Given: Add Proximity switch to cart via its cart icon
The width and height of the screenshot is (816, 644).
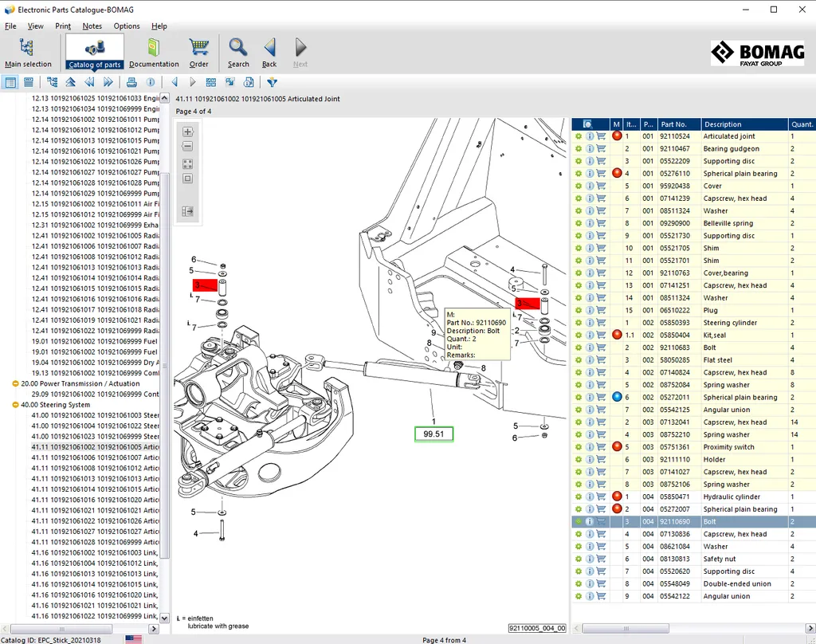Looking at the screenshot, I should (601, 447).
